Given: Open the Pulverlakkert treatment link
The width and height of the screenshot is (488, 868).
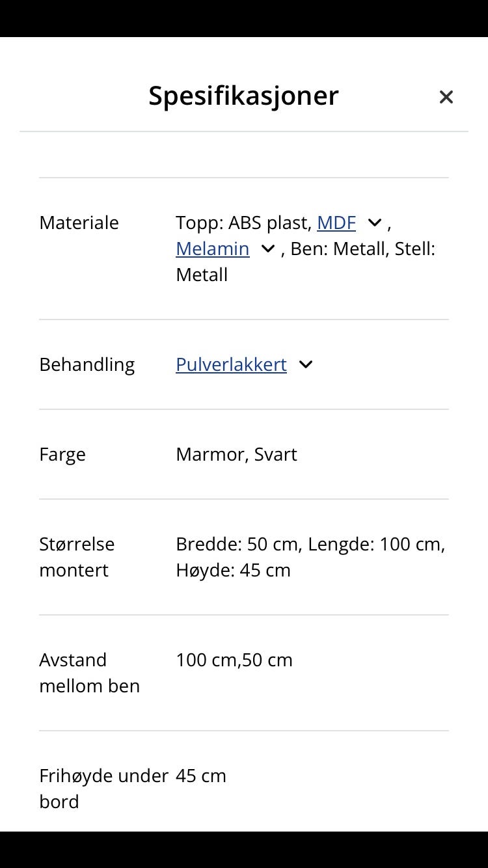Looking at the screenshot, I should [231, 365].
